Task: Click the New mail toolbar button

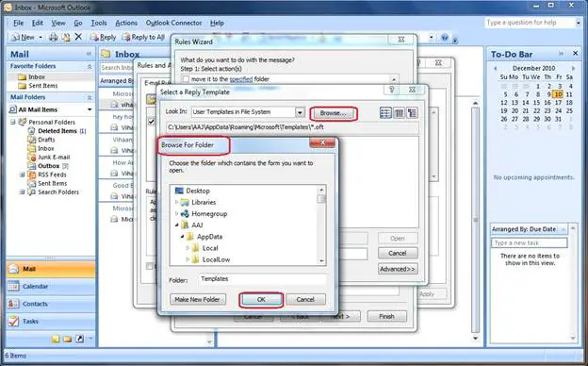Action: coord(23,37)
